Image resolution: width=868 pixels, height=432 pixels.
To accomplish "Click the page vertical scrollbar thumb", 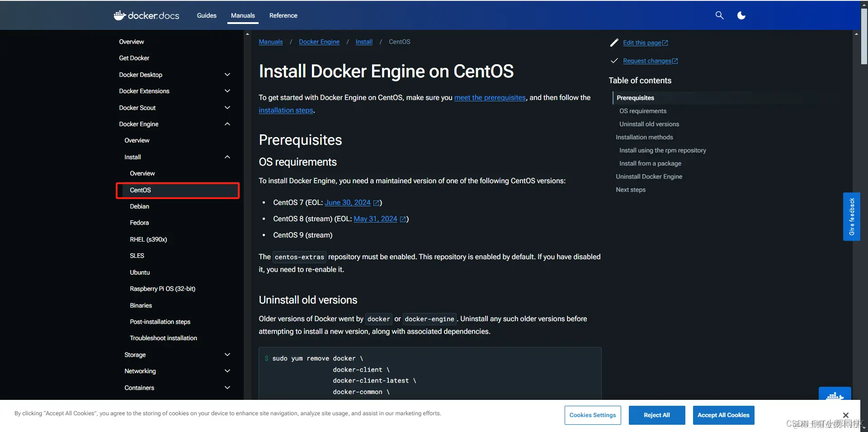I will pyautogui.click(x=864, y=36).
